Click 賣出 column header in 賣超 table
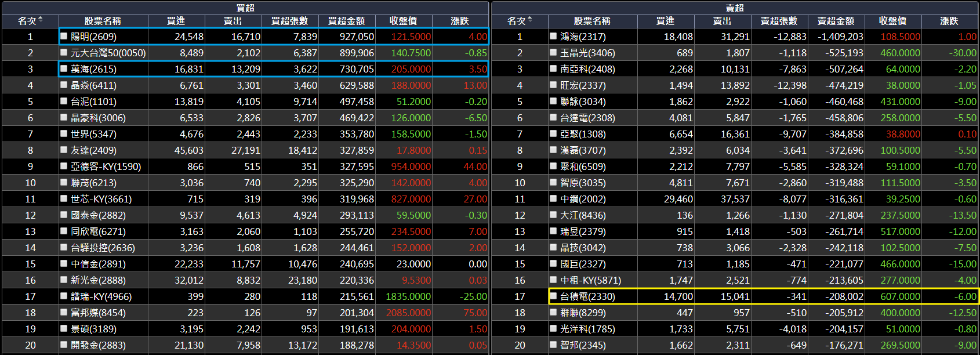The image size is (980, 355). pyautogui.click(x=723, y=21)
